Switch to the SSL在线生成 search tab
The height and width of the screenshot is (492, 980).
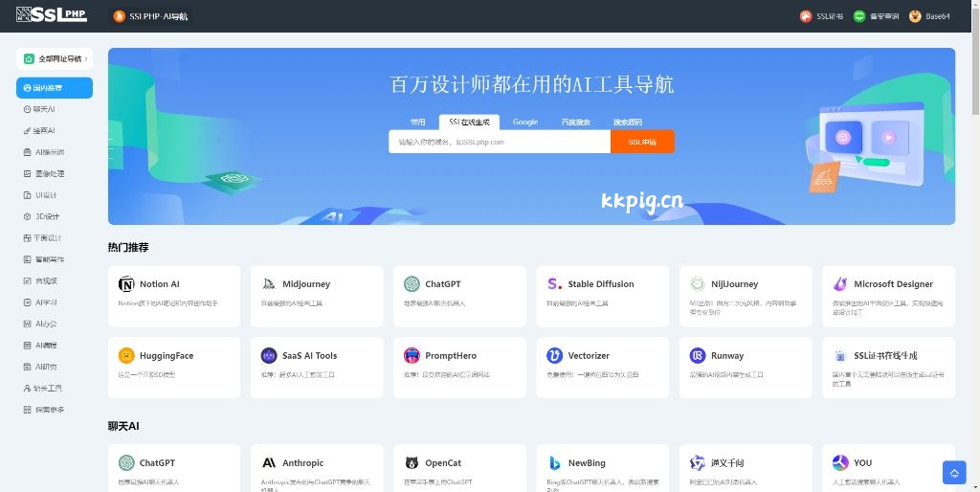(469, 122)
